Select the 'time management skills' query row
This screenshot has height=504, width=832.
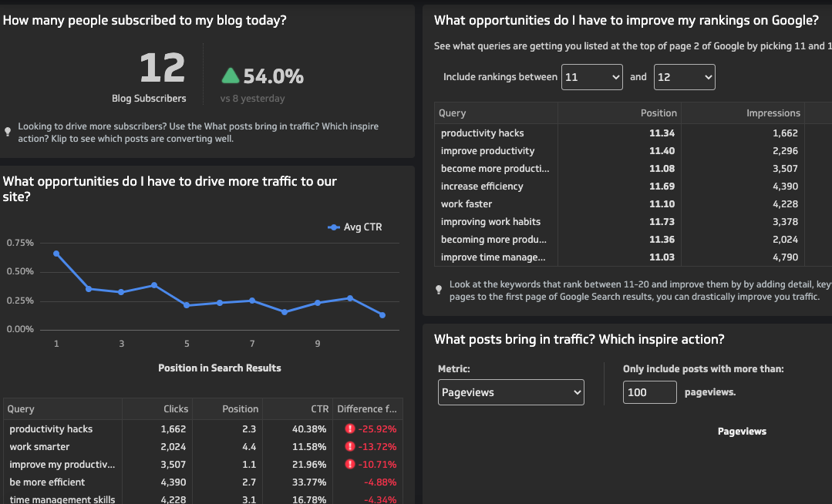204,499
